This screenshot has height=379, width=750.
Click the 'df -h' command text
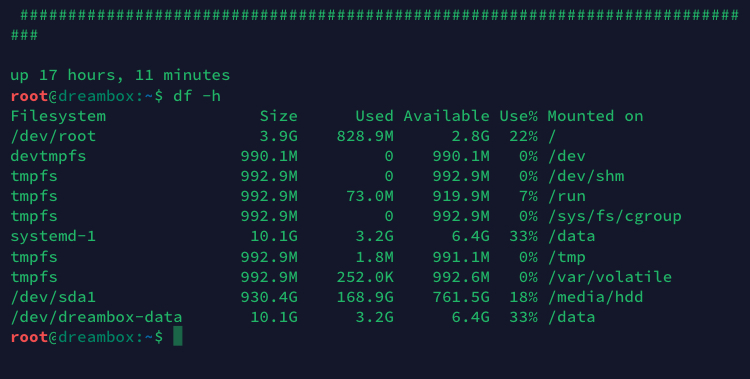[x=197, y=96]
